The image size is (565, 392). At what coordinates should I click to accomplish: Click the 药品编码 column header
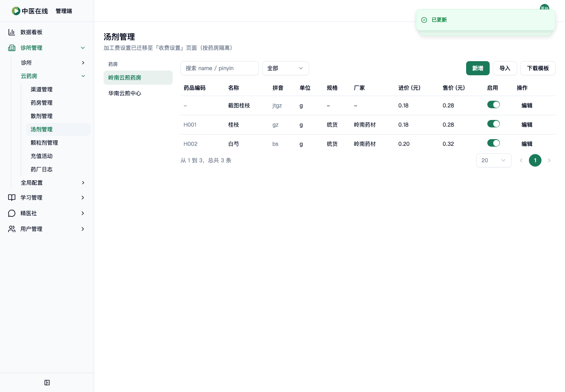click(195, 88)
